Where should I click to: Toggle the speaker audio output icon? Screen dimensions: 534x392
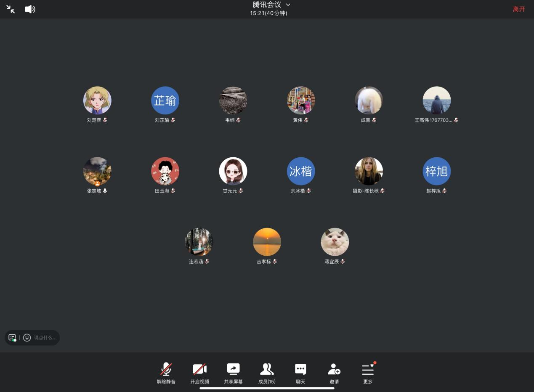click(x=30, y=9)
